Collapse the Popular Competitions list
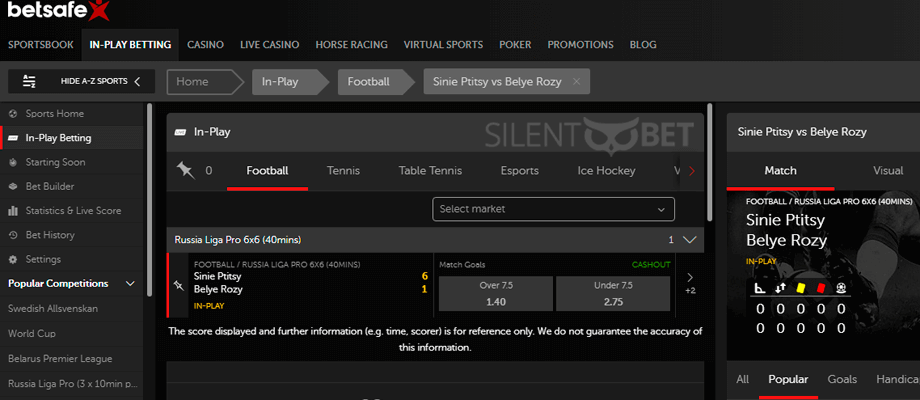Screen dimensions: 920x400 (130, 284)
